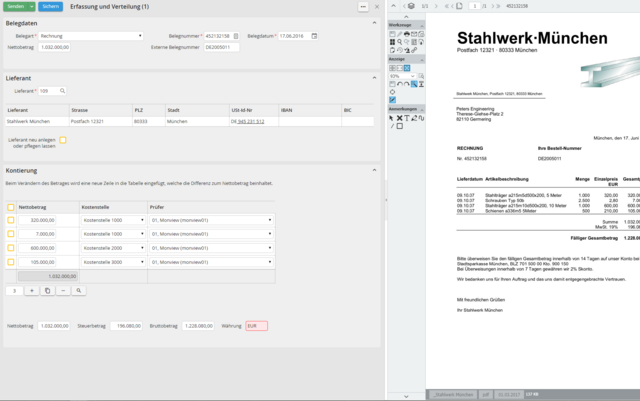Click the history clock icon in Werkzeuge
This screenshot has height=401, width=640.
point(400,50)
